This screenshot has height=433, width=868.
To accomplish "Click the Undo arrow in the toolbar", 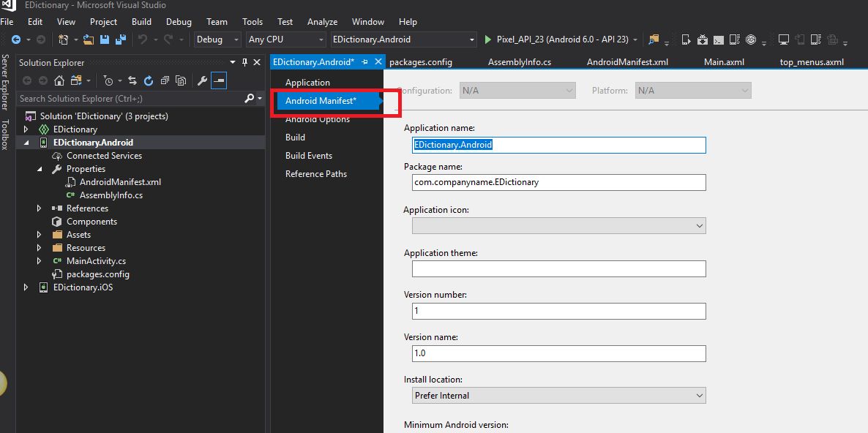I will (x=143, y=39).
